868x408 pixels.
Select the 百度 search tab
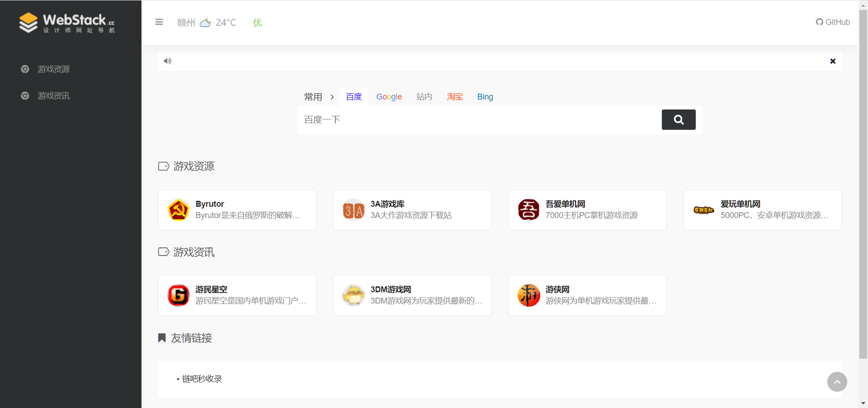pos(354,97)
